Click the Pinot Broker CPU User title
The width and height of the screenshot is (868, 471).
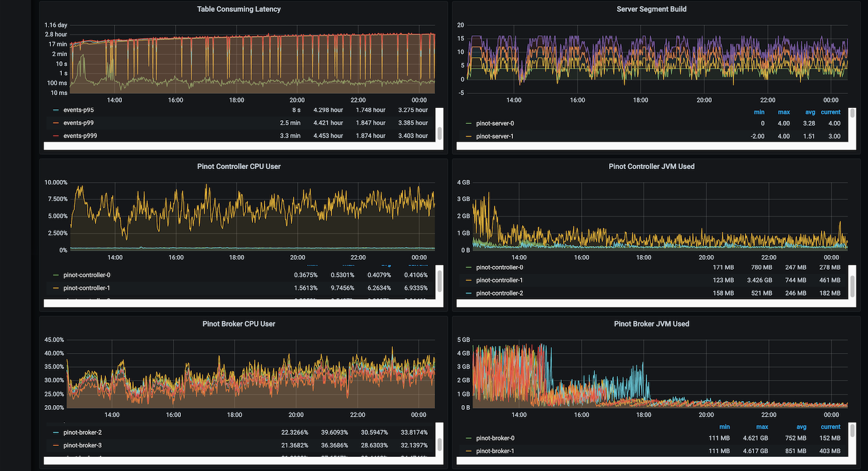tap(239, 324)
